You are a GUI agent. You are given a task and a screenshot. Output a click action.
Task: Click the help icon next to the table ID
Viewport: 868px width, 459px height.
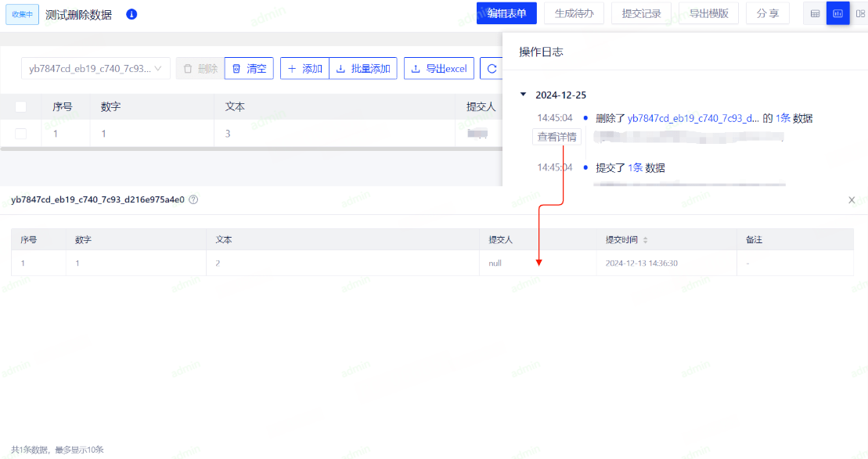click(193, 199)
